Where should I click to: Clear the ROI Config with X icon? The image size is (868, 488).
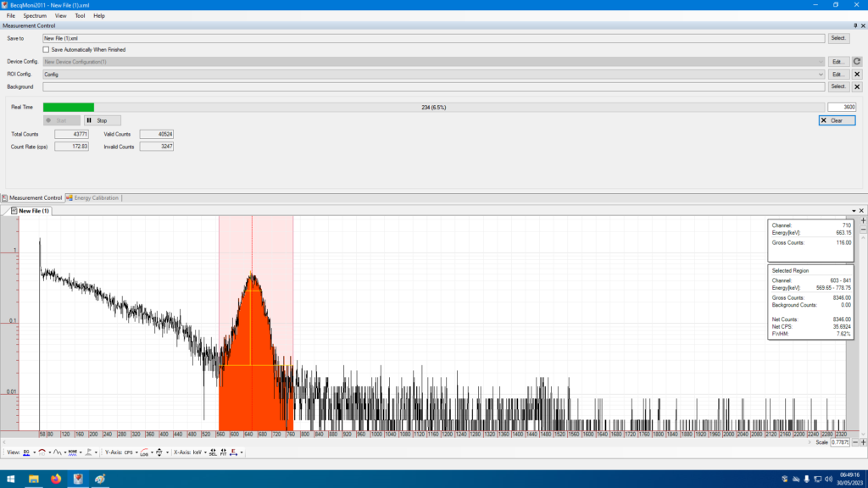point(857,75)
